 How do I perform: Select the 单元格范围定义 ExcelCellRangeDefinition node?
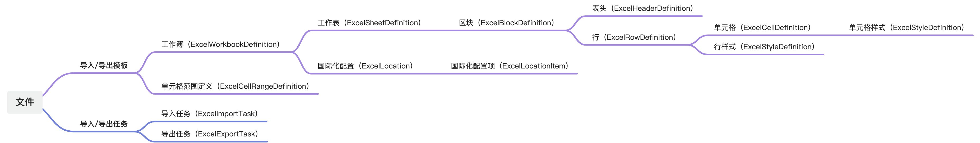235,86
